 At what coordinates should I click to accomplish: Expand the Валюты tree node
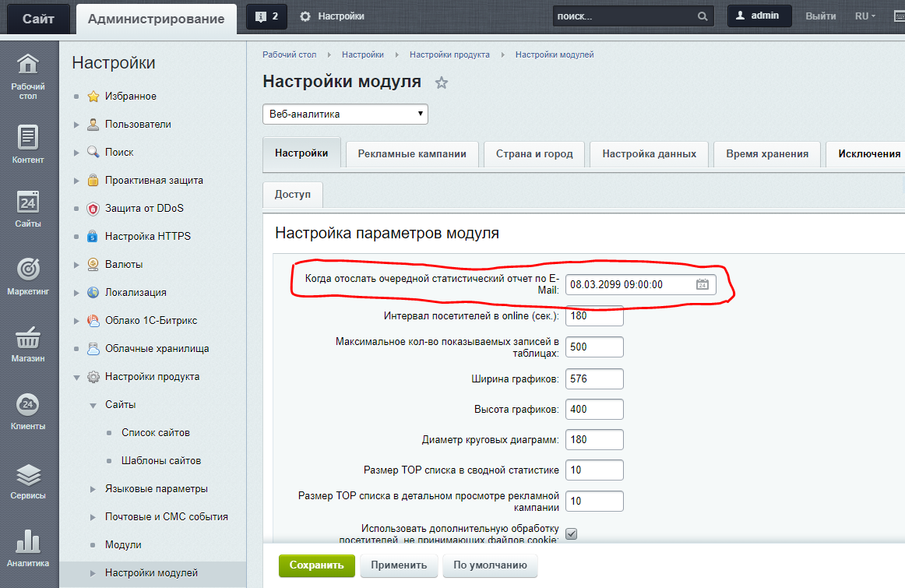pyautogui.click(x=76, y=265)
